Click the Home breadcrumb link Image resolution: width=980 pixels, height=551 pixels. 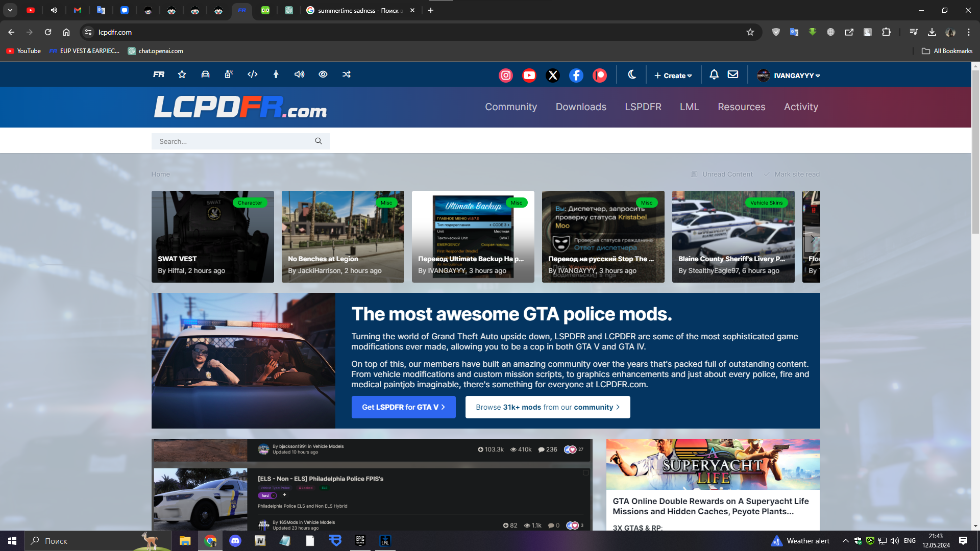(x=160, y=174)
